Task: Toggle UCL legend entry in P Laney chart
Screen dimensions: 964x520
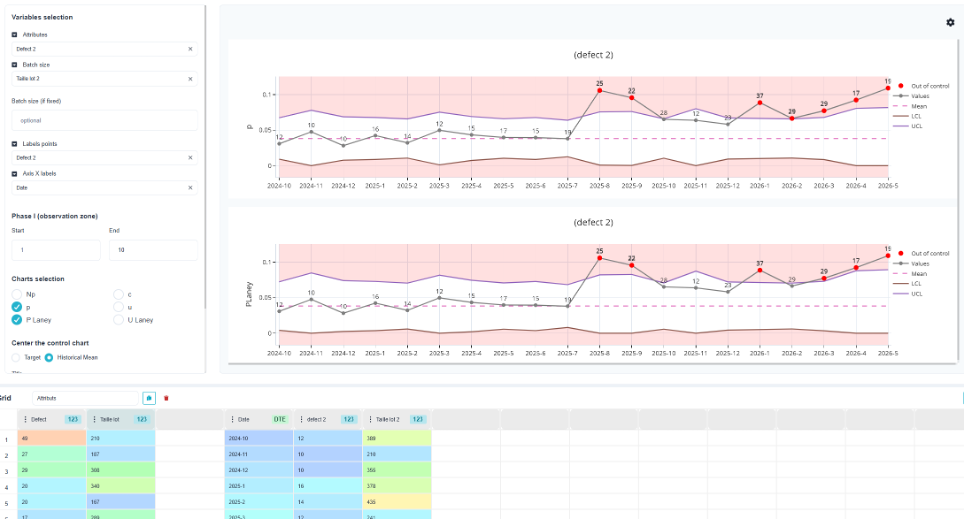Action: point(907,294)
